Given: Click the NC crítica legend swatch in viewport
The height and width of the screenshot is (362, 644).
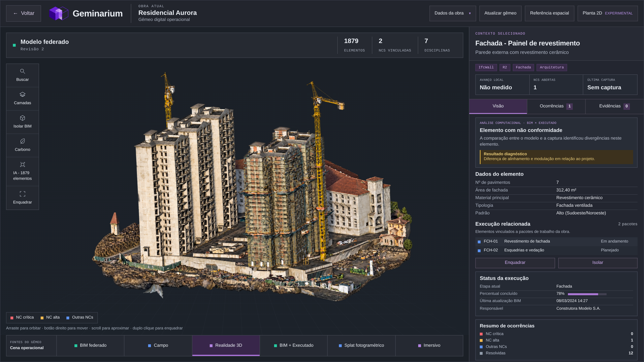Looking at the screenshot, I should pyautogui.click(x=12, y=318).
